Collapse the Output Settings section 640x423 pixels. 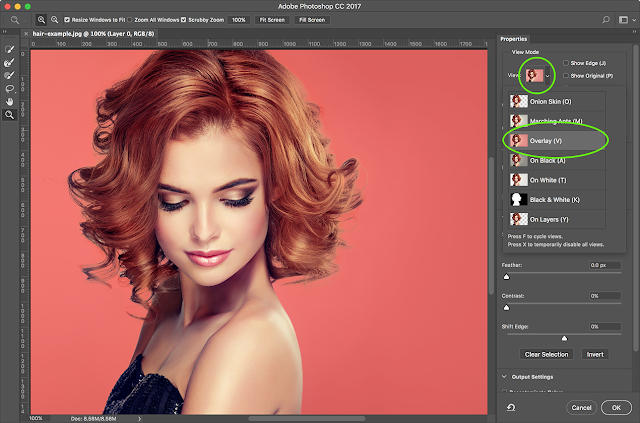tap(503, 376)
